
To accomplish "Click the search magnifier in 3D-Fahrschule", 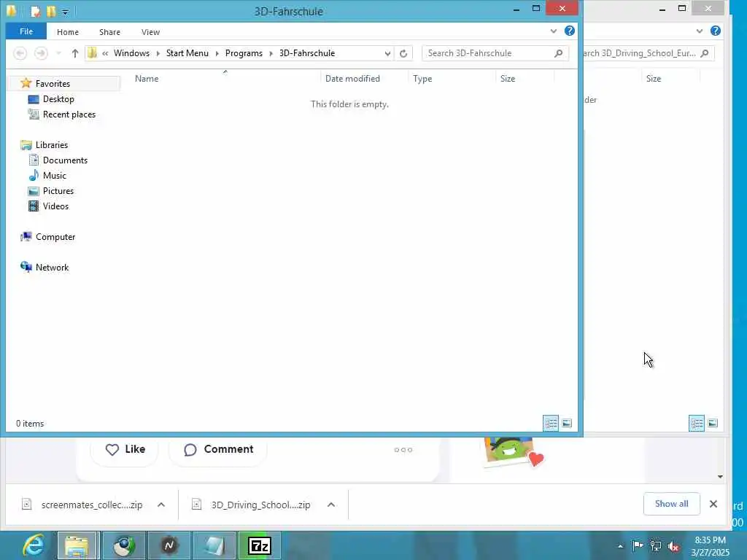I will pos(559,53).
